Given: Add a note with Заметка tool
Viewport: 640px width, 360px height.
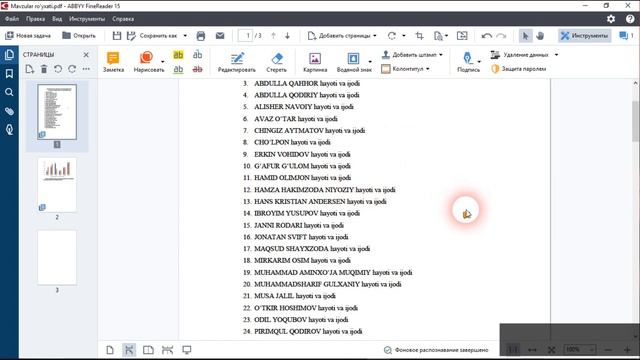Looking at the screenshot, I should (x=113, y=62).
